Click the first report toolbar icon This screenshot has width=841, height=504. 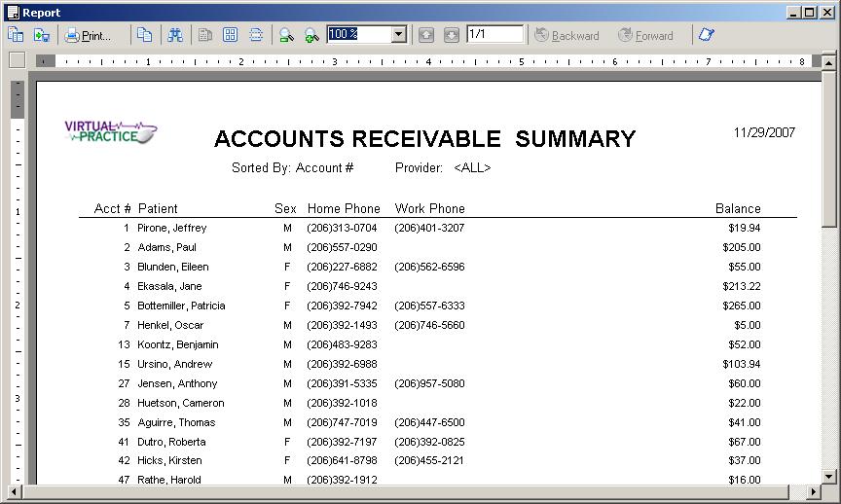coord(16,35)
